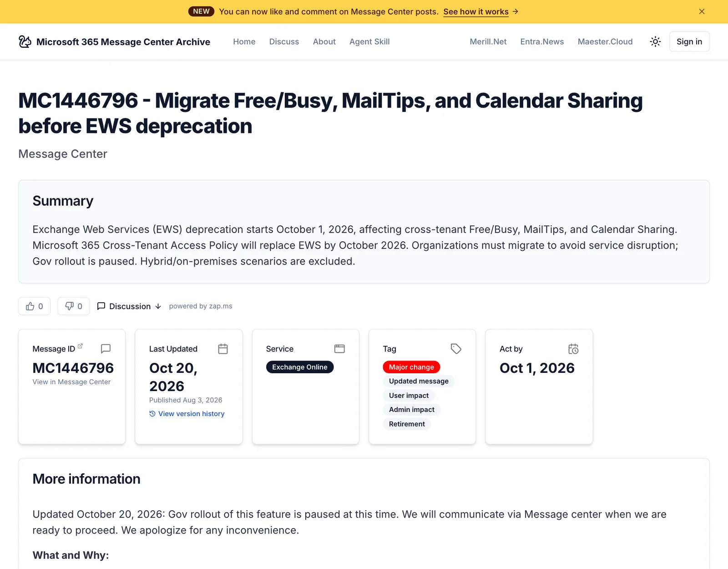Click the red Major change tag
The width and height of the screenshot is (728, 569).
[411, 367]
